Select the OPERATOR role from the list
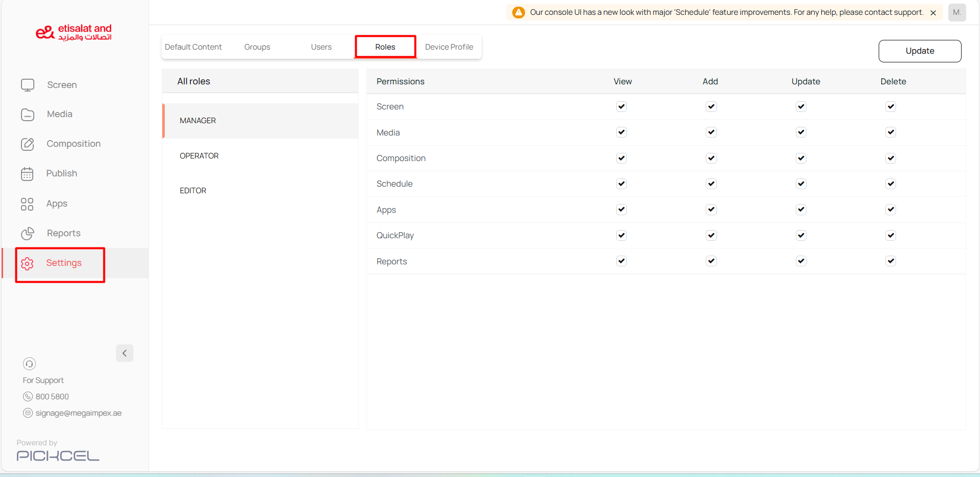980x477 pixels. [199, 156]
